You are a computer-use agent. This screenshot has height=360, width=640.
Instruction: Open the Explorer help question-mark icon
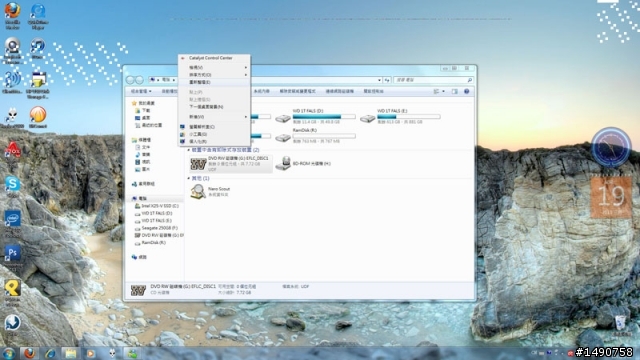point(467,91)
